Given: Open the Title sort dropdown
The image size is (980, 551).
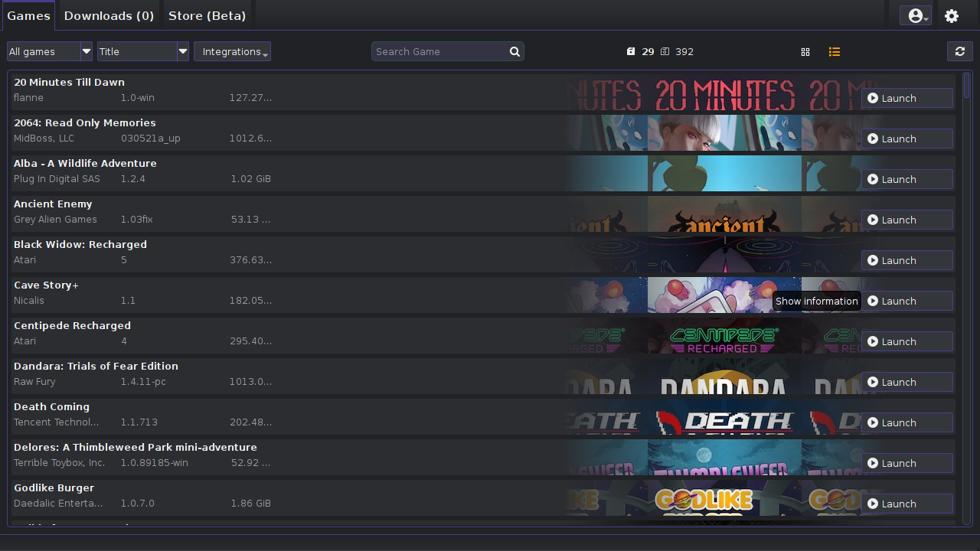Looking at the screenshot, I should (x=143, y=51).
